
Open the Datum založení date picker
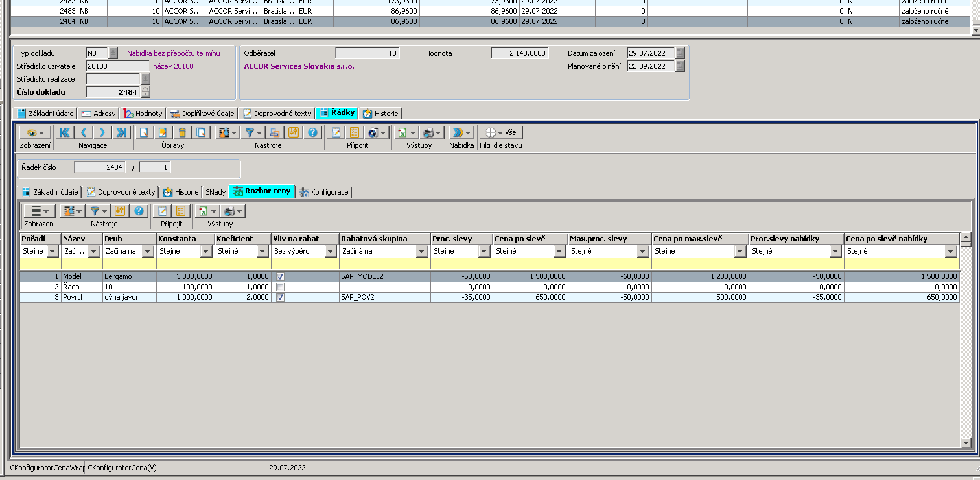[x=680, y=53]
